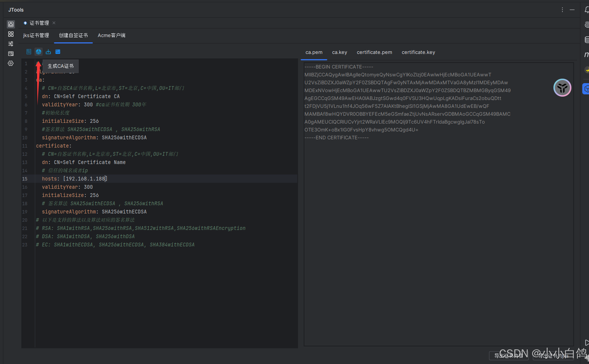The width and height of the screenshot is (589, 364).
Task: Click the blue https toolbar icon
Action: pos(58,52)
